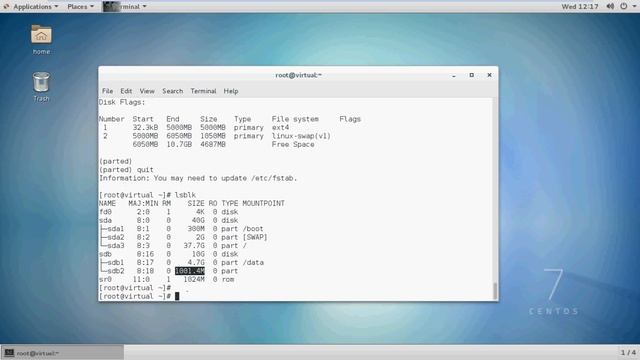The width and height of the screenshot is (640, 360).
Task: Click the fd0 device row
Action: 169,212
